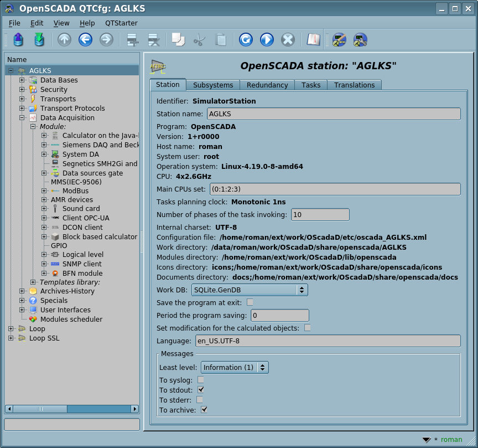Click the Specials question mark icon

(33, 301)
